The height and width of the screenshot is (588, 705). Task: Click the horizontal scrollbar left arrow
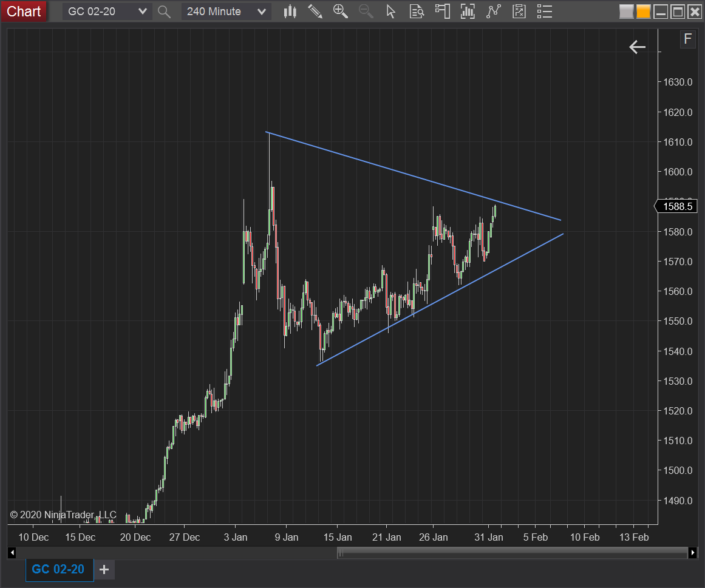(x=12, y=553)
